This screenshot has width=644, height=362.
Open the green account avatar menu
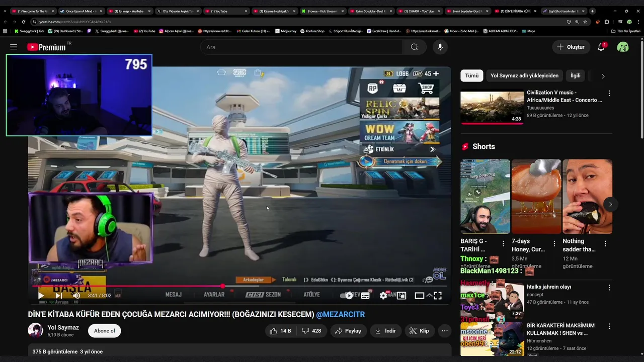click(623, 47)
